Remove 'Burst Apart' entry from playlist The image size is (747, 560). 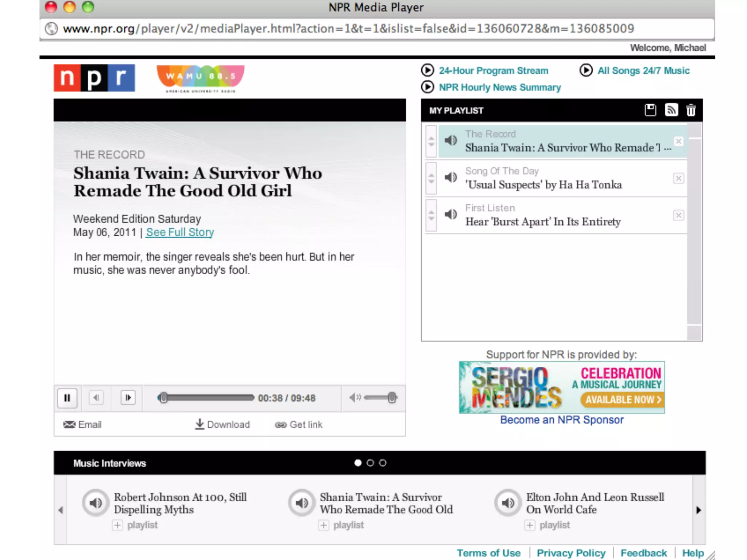tap(678, 215)
